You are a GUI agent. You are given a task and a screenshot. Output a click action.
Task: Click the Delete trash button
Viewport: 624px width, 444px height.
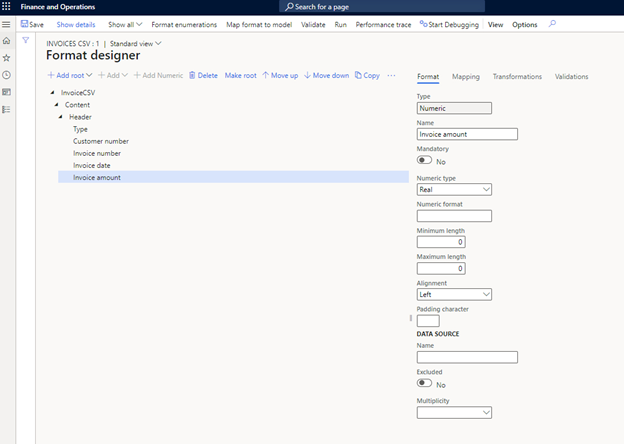pos(203,76)
